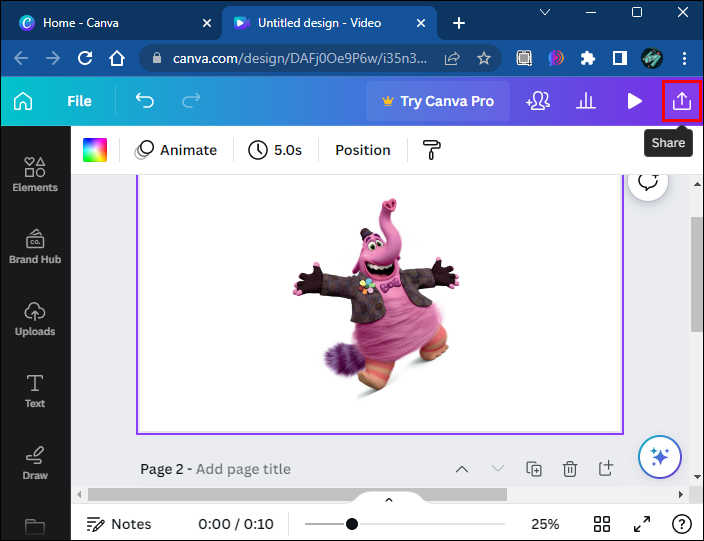
Task: Close the Untitled design - Video tab
Action: coord(421,23)
